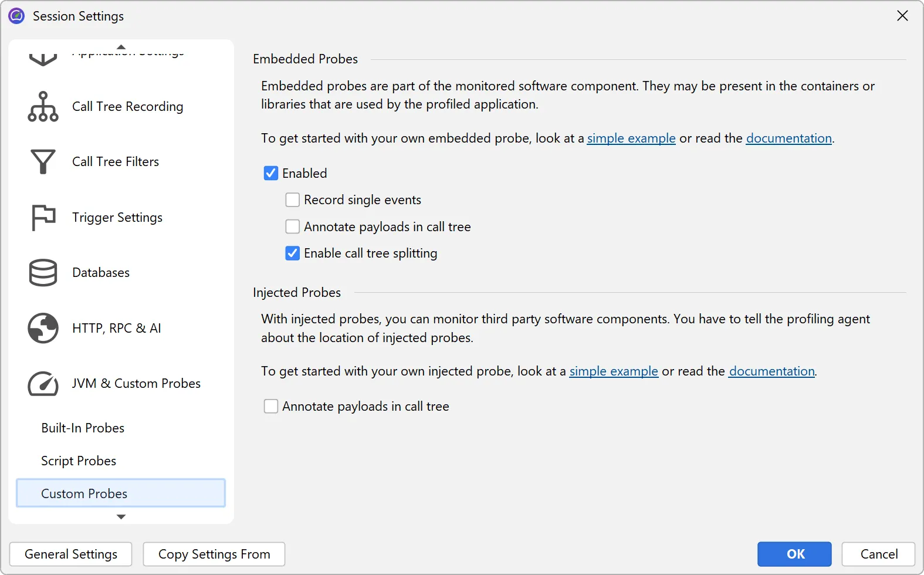Click the JVM & Custom Probes gauge icon
Viewport: 924px width, 575px height.
(43, 384)
